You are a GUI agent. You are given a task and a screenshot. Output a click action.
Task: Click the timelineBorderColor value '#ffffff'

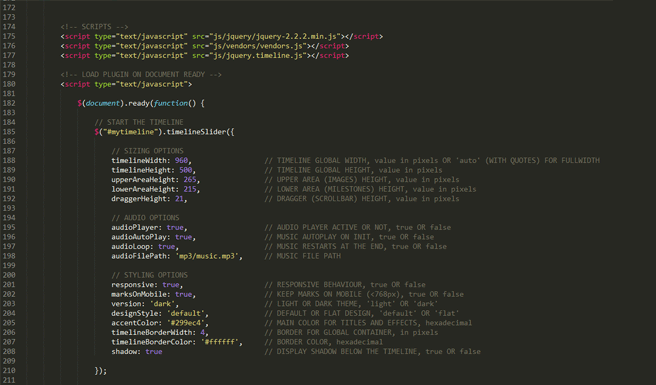[220, 342]
